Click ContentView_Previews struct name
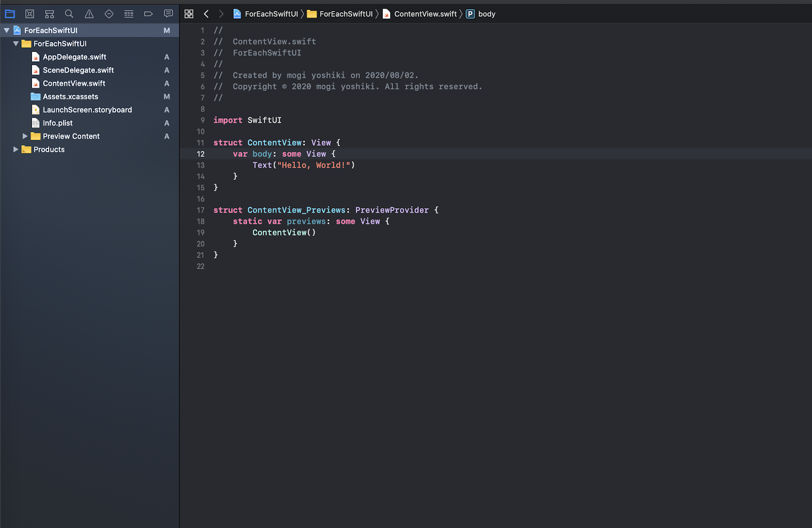Viewport: 812px width, 528px height. click(296, 210)
